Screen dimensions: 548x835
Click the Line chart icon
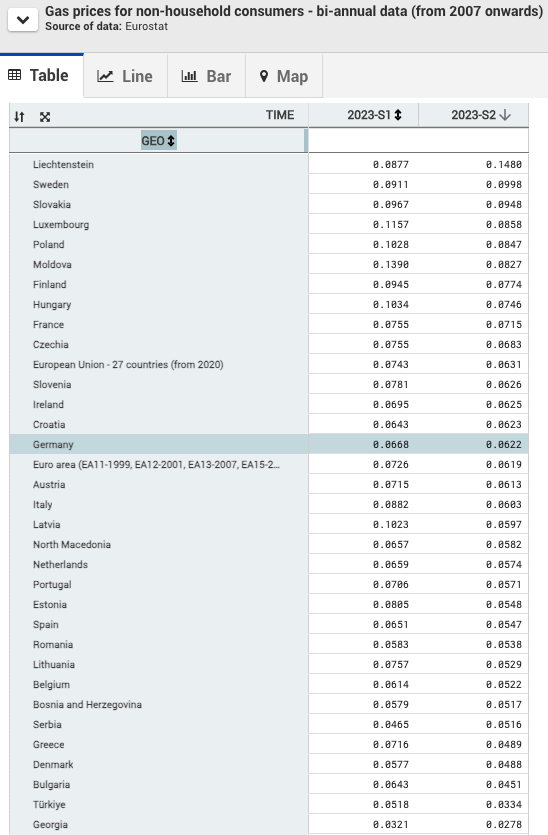click(x=105, y=76)
